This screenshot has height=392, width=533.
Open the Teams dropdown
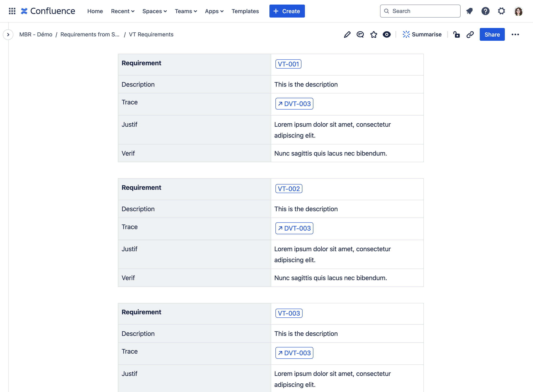(186, 11)
